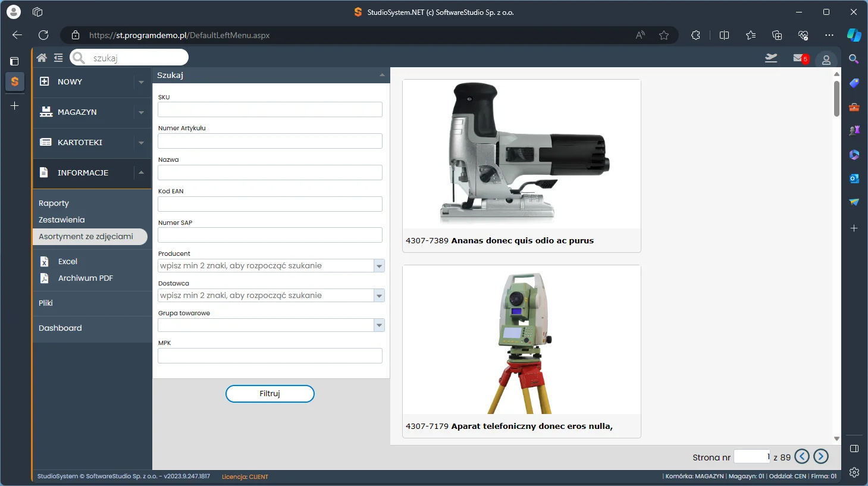The width and height of the screenshot is (868, 486).
Task: Open read aloud icon in address bar
Action: click(x=640, y=35)
